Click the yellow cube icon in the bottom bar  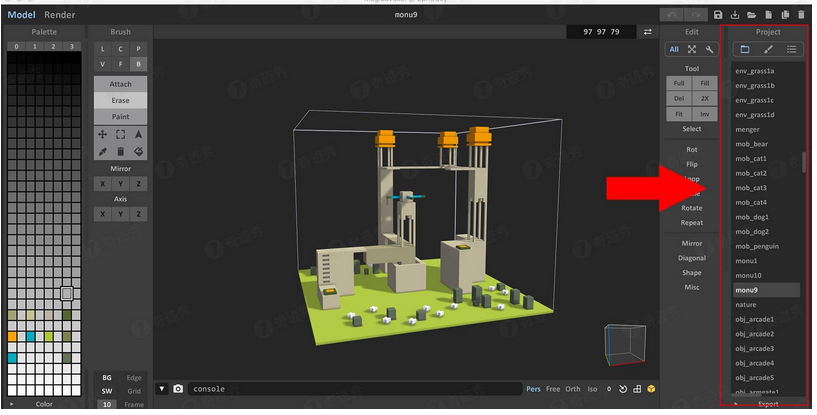click(651, 389)
